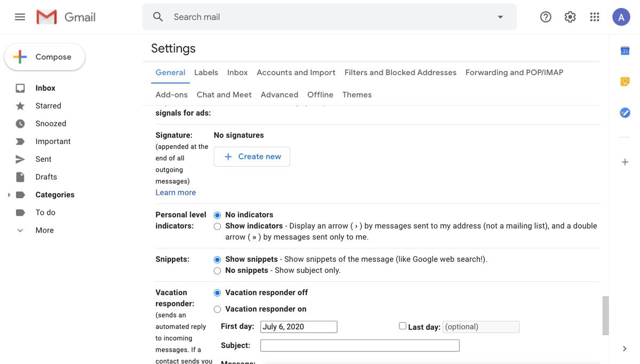Click the Categories label icon

coord(20,195)
